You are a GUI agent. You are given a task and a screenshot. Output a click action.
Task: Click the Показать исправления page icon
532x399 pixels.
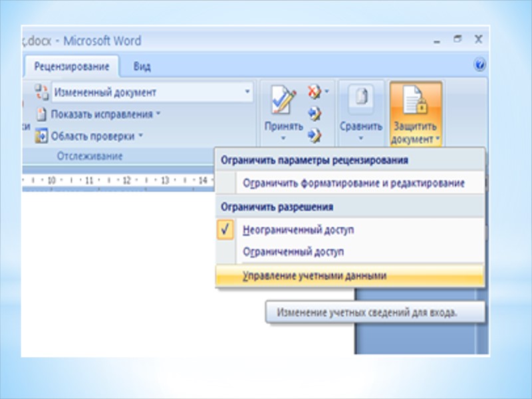pos(41,114)
